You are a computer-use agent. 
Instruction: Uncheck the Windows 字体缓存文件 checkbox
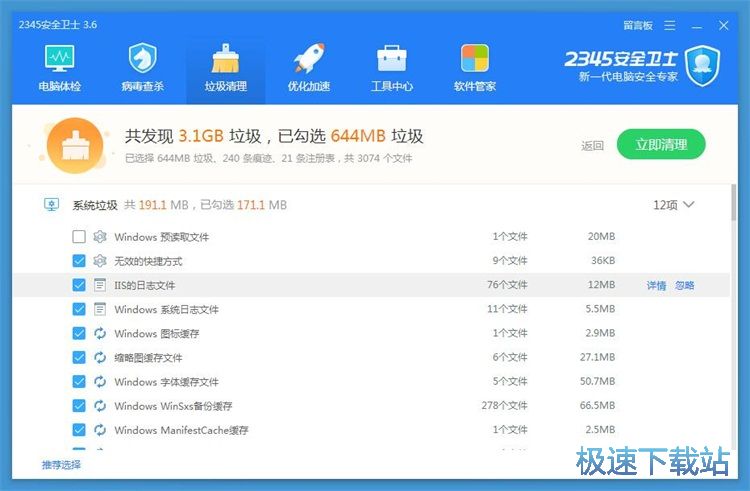pos(79,382)
